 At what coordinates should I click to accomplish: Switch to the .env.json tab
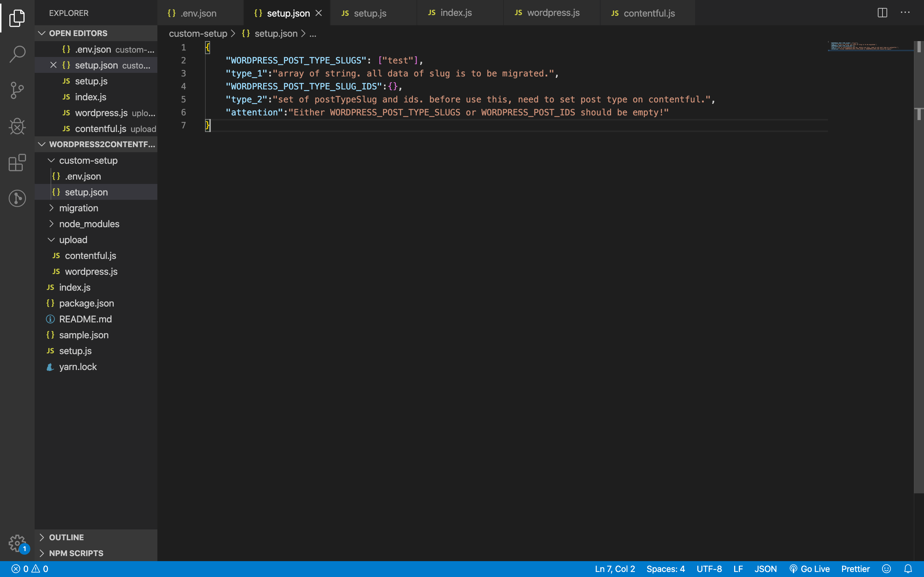point(198,13)
